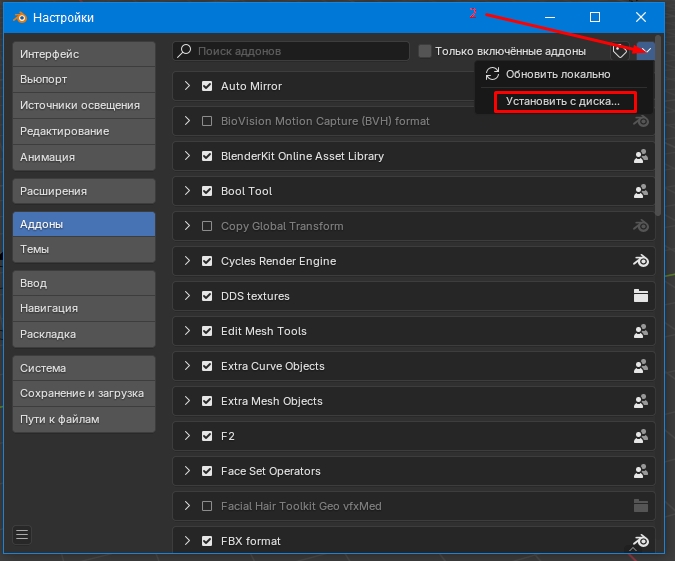
Task: Expand Cycles Render Engine details
Action: coord(187,260)
